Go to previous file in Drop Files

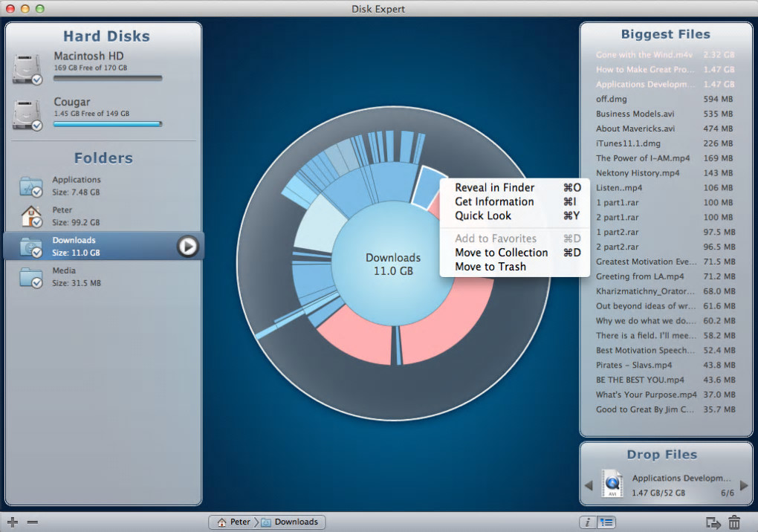point(589,485)
